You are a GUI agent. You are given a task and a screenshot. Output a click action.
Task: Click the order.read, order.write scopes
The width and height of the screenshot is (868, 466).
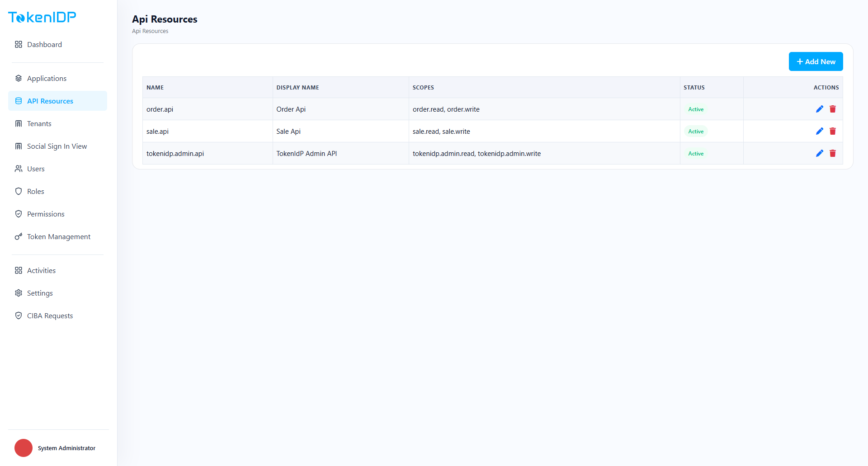tap(446, 109)
